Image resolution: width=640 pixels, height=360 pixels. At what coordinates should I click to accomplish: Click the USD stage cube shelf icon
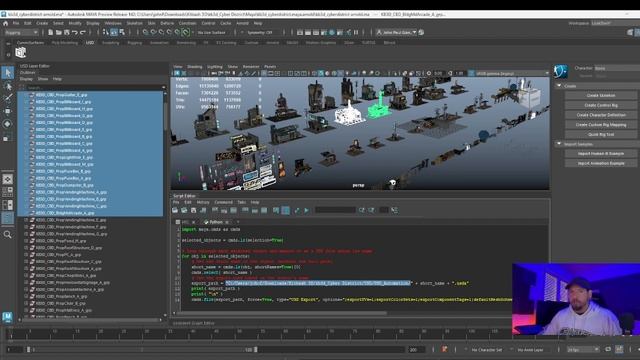coord(20,52)
